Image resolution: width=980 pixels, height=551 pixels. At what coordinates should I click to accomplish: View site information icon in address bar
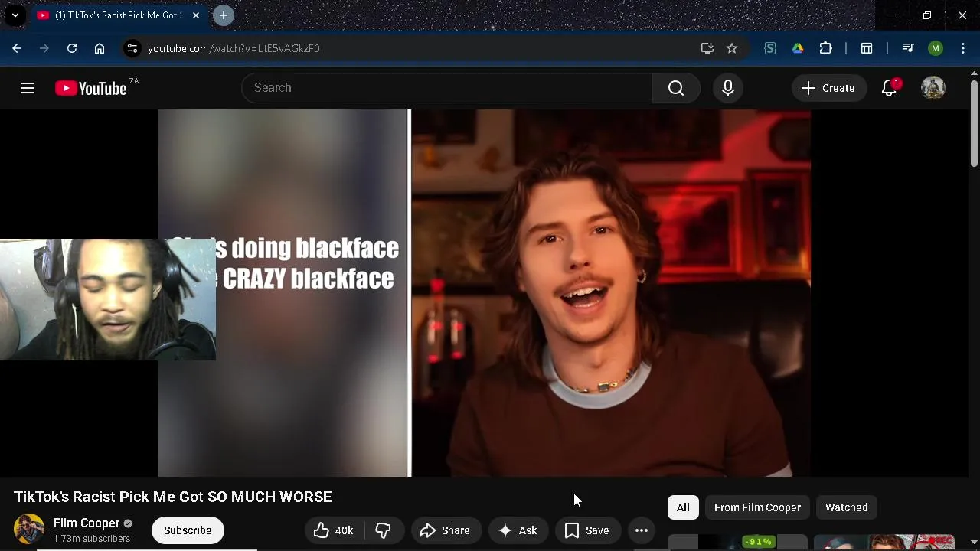132,48
